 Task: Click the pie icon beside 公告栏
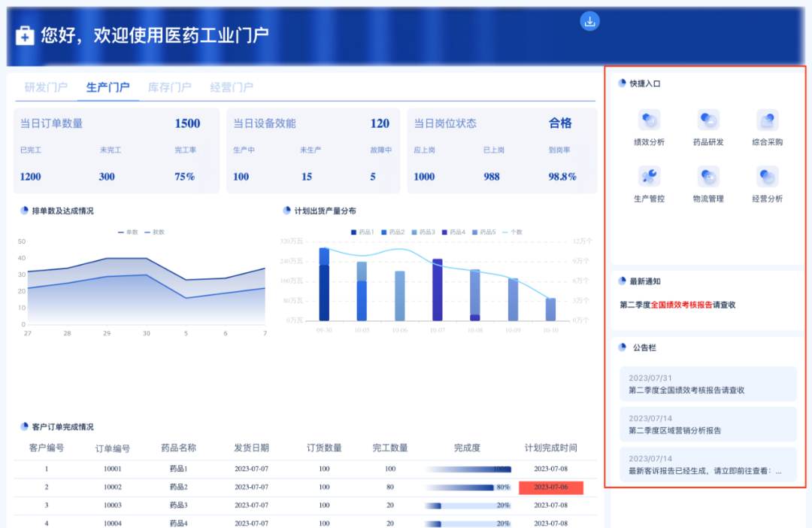pyautogui.click(x=622, y=347)
